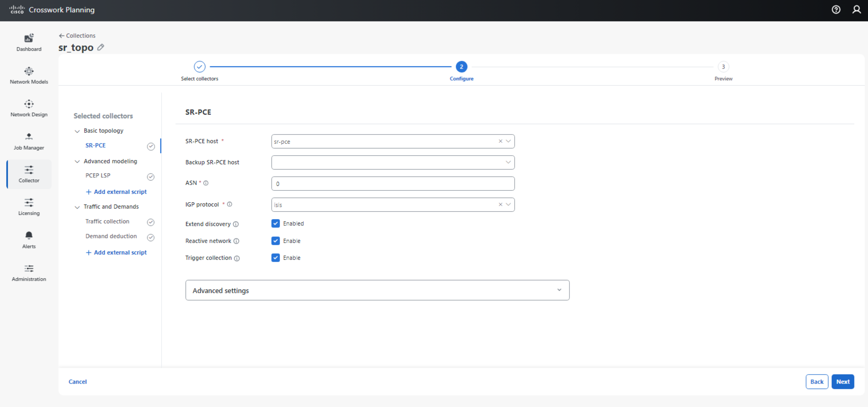
Task: Open the user profile icon
Action: [856, 10]
